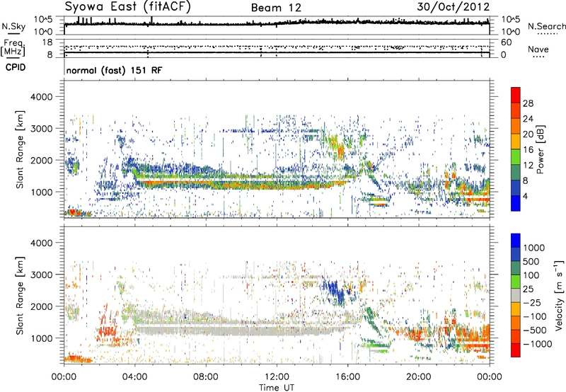Click '1000' on velocity panel range axis
The width and height of the screenshot is (566, 392).
point(41,338)
